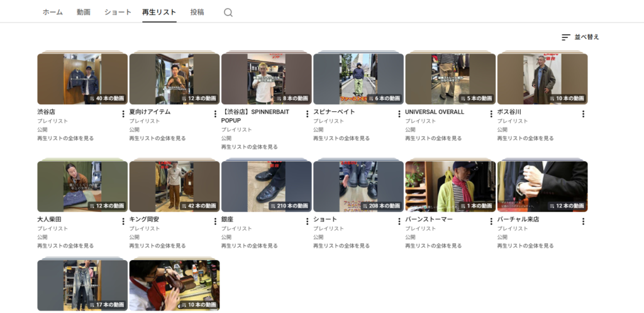Screen dimensions: 644x313
Task: Open the 並べ替え sort menu
Action: tap(580, 37)
